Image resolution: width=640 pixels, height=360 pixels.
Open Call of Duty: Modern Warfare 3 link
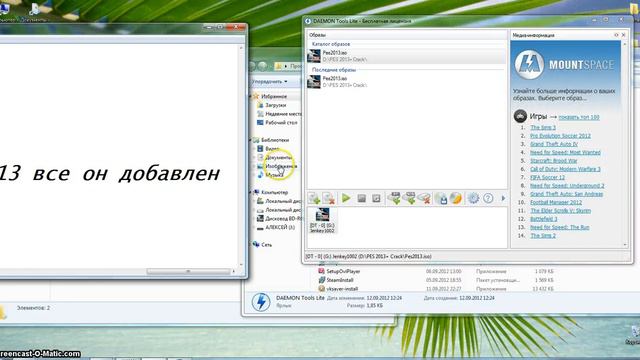[x=565, y=169]
